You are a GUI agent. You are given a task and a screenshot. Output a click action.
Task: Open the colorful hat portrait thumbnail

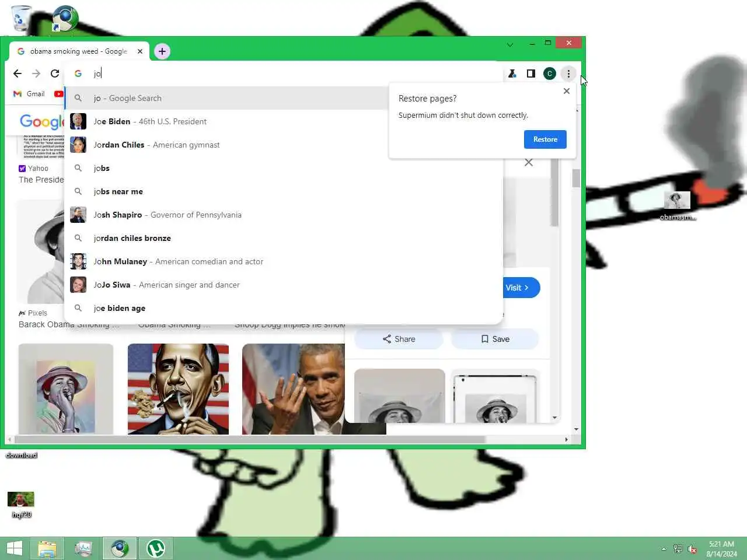[x=66, y=389]
